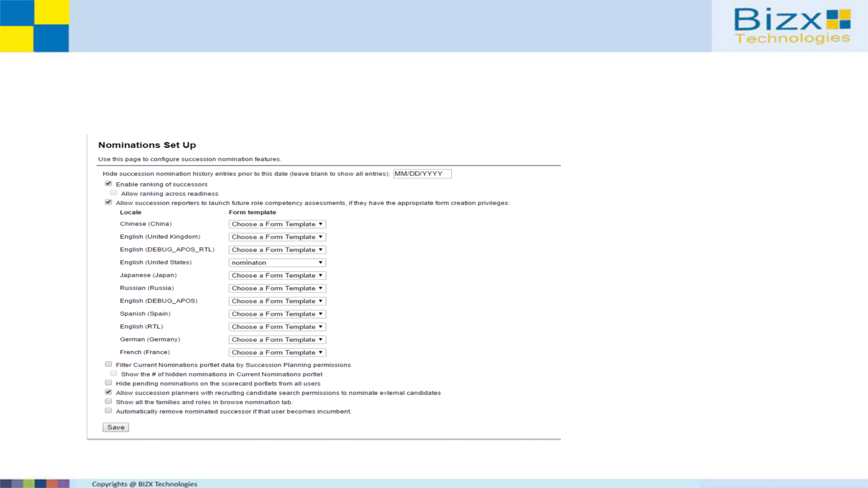868x488 pixels.
Task: Check Allow ranking across readiness
Action: pos(114,193)
